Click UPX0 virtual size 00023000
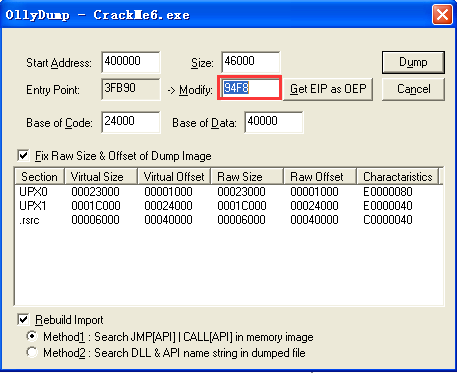This screenshot has height=373, width=457. pos(95,192)
